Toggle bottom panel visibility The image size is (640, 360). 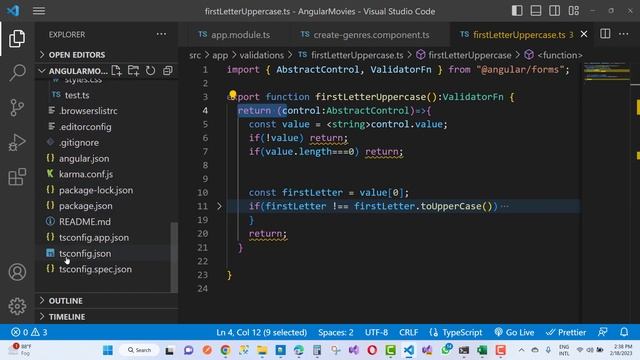536,11
